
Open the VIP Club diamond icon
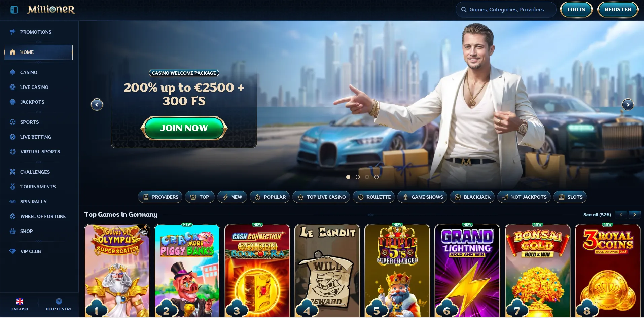point(13,251)
